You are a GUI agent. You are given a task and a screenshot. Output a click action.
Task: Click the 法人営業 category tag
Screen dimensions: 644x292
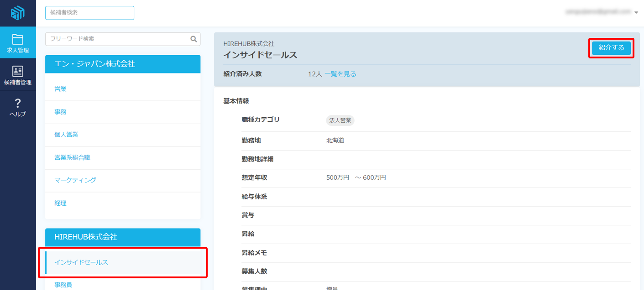[x=340, y=120]
